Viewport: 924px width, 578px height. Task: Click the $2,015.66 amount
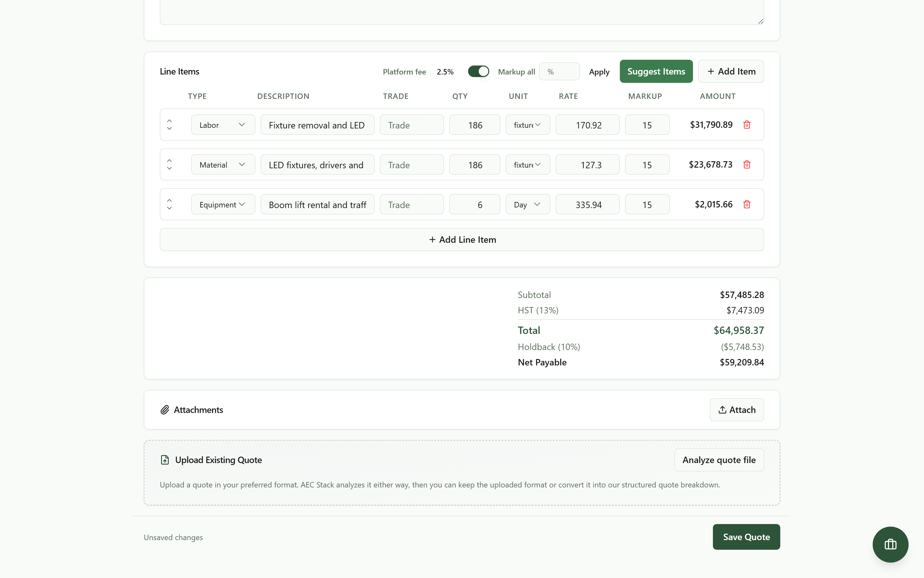pos(713,204)
